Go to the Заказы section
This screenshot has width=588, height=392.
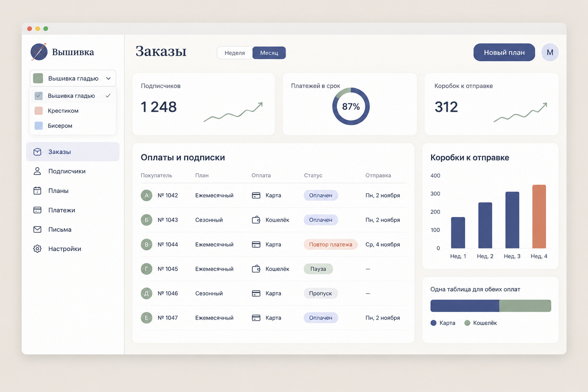(73, 152)
